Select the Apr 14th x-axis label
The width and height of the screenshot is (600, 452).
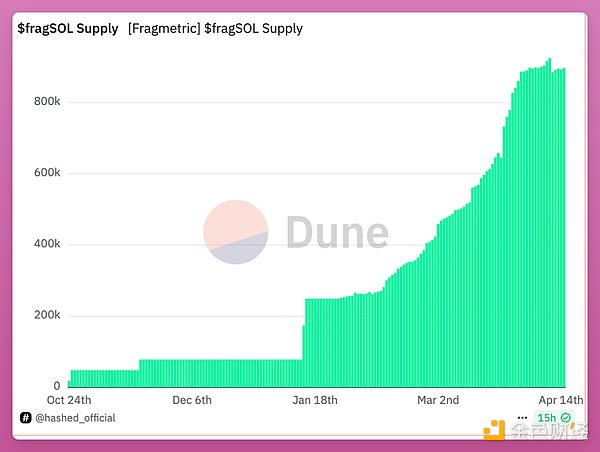tap(560, 400)
